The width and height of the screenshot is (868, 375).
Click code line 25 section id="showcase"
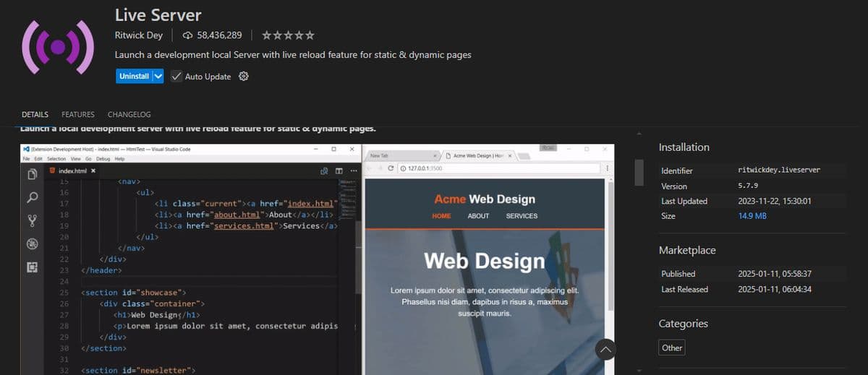coord(135,292)
